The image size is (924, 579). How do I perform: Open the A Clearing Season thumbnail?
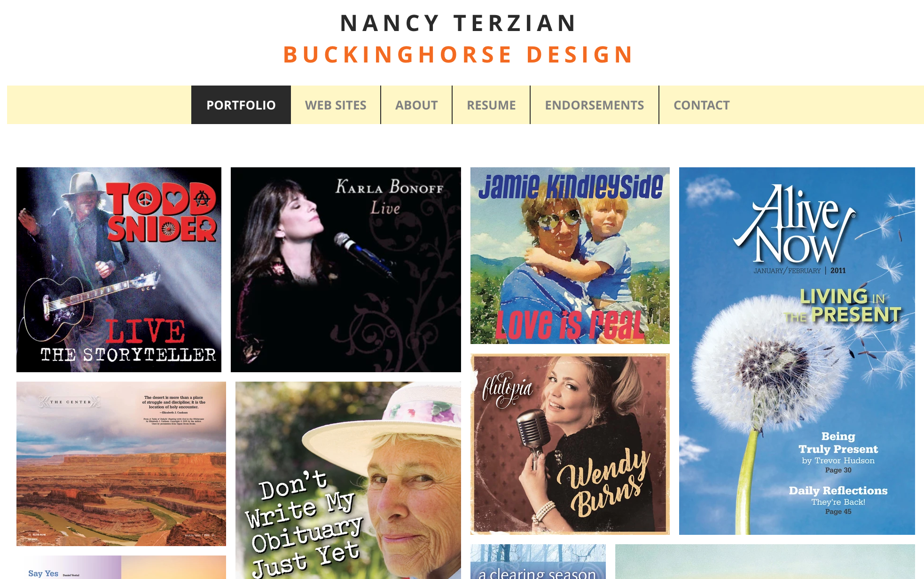[538, 562]
